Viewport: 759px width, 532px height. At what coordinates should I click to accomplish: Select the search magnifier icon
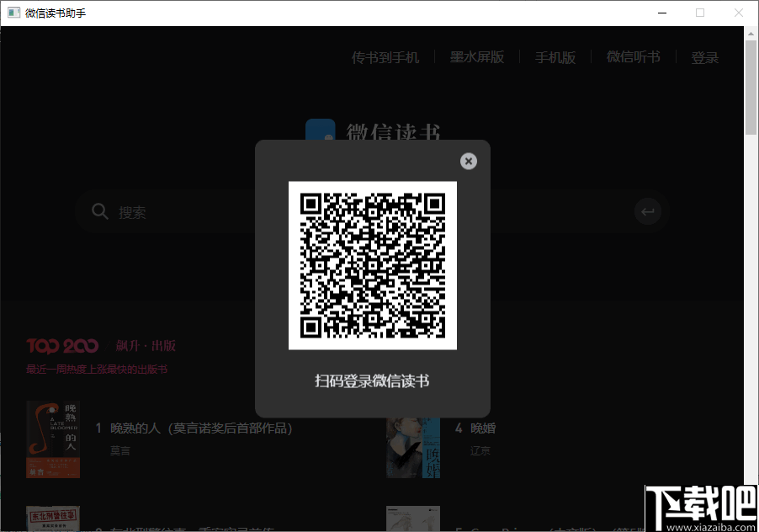pos(99,211)
